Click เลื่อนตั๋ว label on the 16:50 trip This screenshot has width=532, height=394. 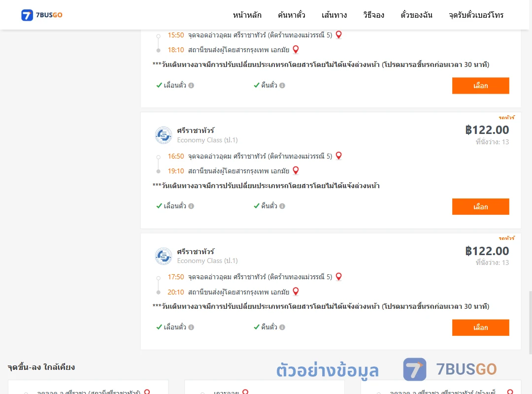[175, 206]
